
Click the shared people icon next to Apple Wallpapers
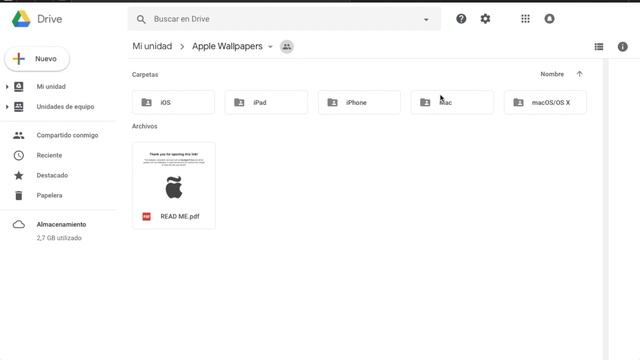click(287, 47)
